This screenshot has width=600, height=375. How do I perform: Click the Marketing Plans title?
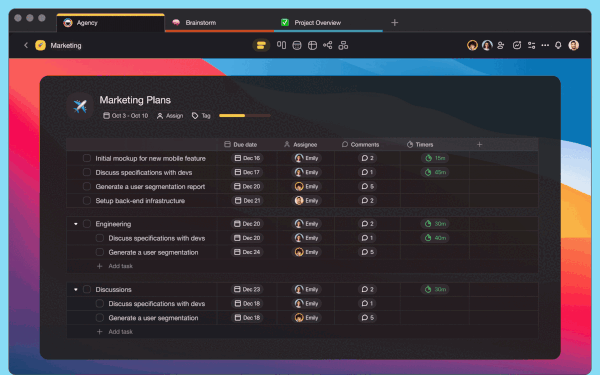click(x=135, y=100)
